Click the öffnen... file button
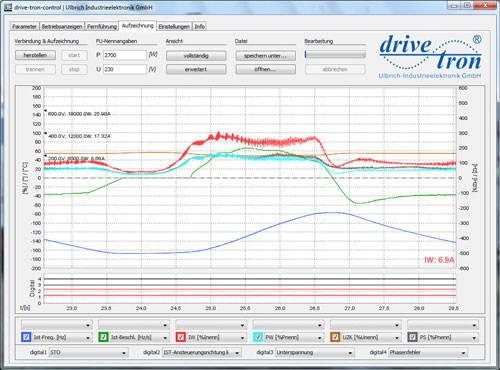This screenshot has height=370, width=500. tap(266, 69)
